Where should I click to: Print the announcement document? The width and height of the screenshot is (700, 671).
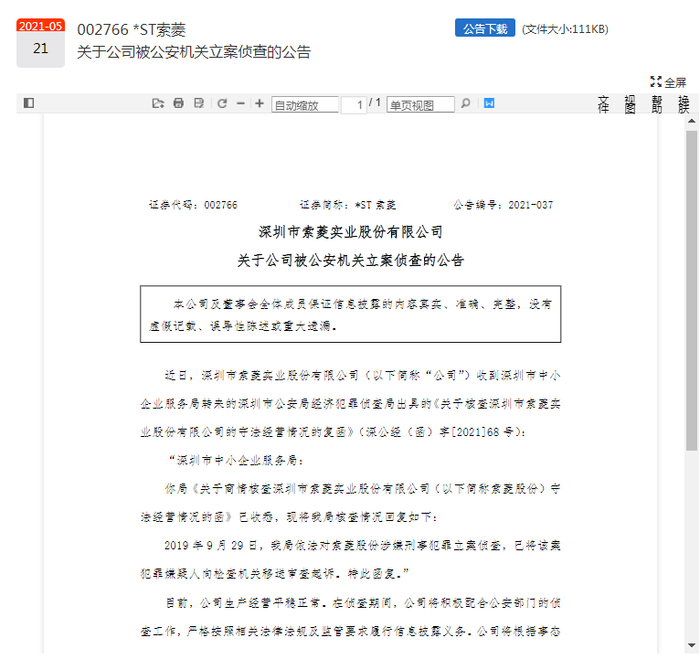[x=178, y=104]
